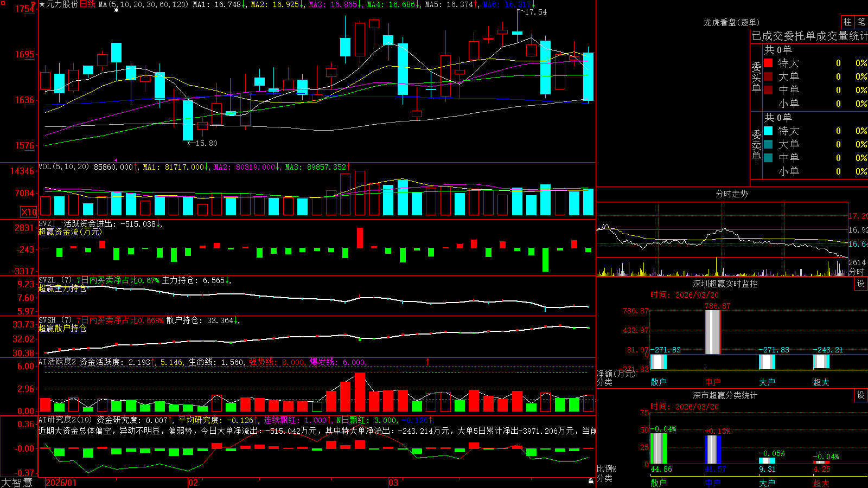Image resolution: width=868 pixels, height=488 pixels.
Task: Click the AI研究度2(10) indicator label
Action: 65,420
